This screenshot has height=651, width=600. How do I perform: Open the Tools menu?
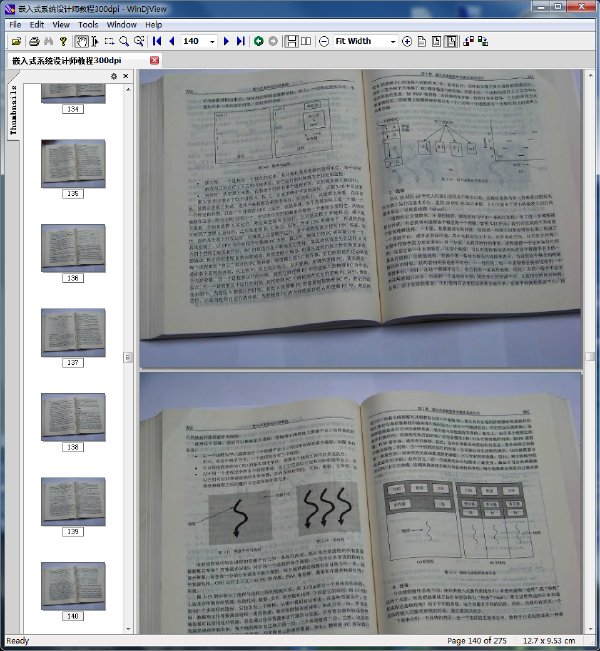coord(88,24)
